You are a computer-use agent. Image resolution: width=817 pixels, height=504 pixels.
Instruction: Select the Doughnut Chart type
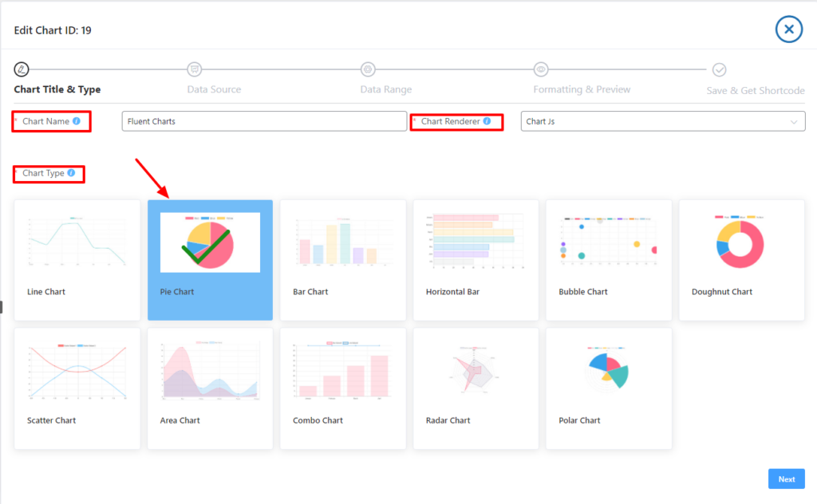coord(741,260)
